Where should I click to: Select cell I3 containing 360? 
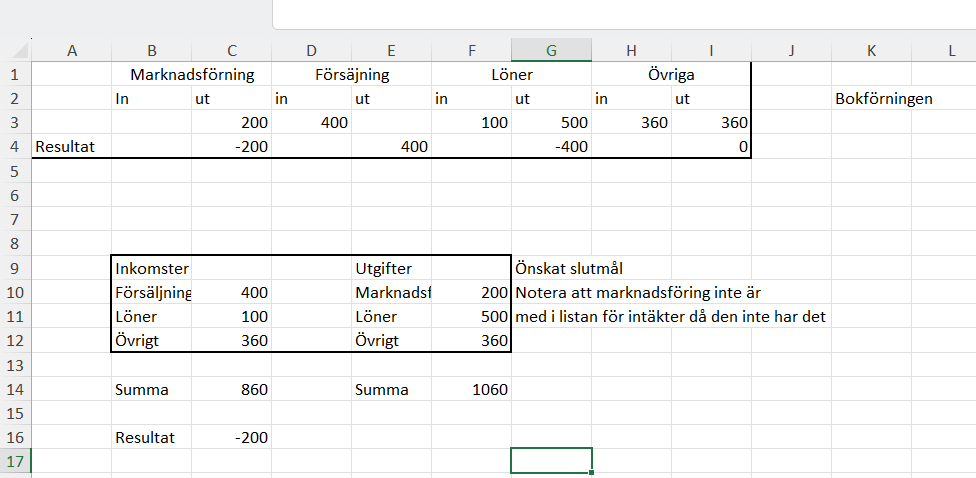(x=711, y=123)
